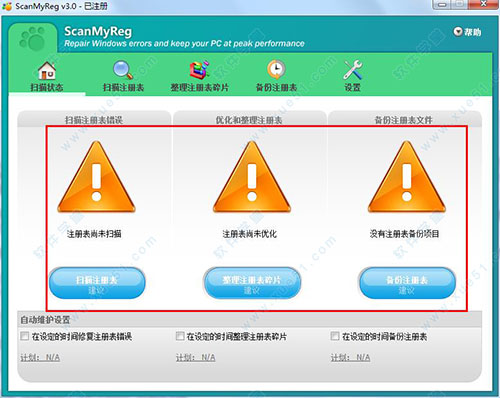This screenshot has width=500, height=398.
Task: Click the 自动维护设置 section label
Action: 45,320
